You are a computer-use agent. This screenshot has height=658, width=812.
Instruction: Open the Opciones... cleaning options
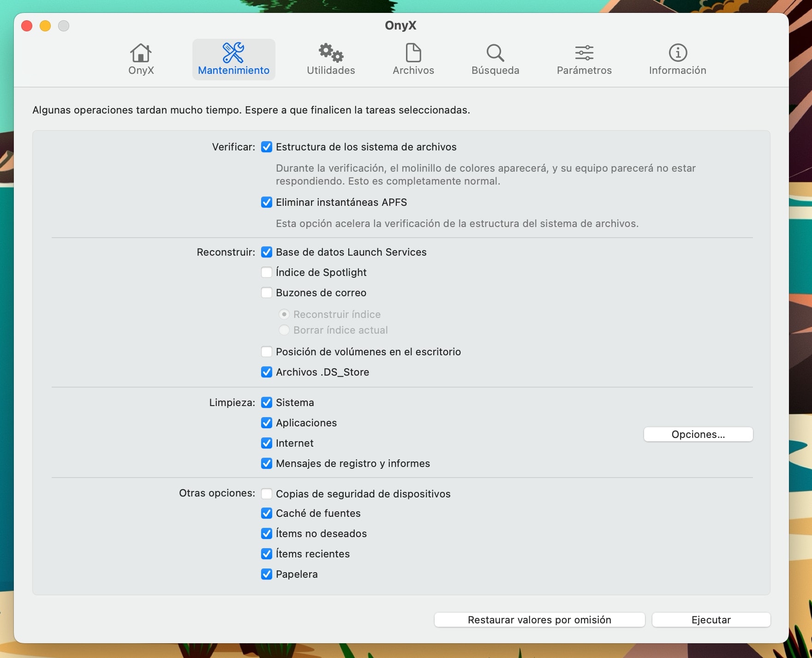point(698,434)
